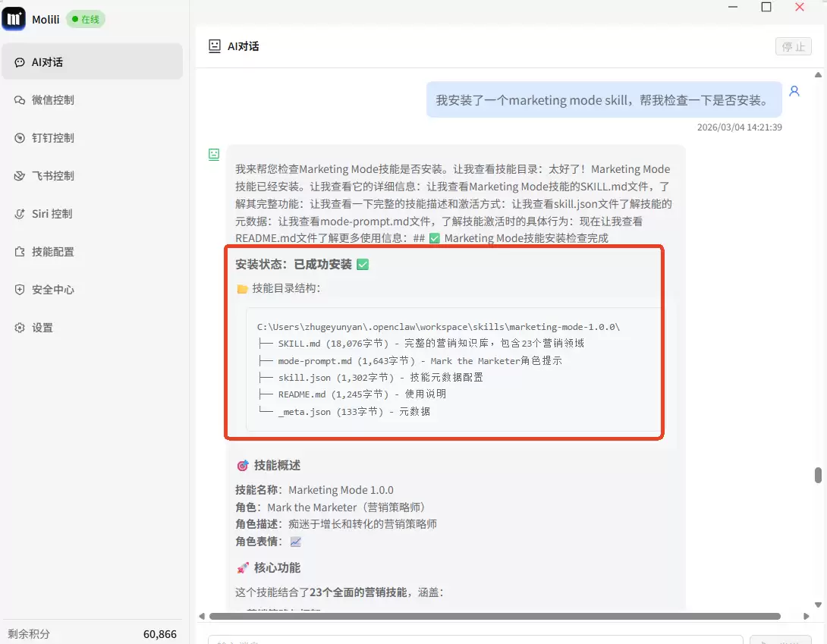Click the Siri 控制 voice control icon
827x644 pixels.
25,213
